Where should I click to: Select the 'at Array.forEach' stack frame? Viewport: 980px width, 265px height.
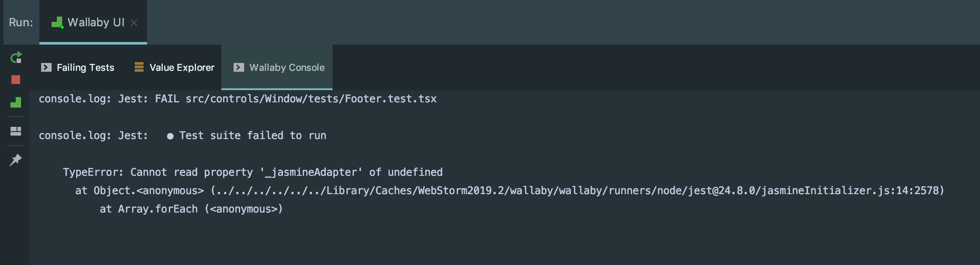point(191,209)
